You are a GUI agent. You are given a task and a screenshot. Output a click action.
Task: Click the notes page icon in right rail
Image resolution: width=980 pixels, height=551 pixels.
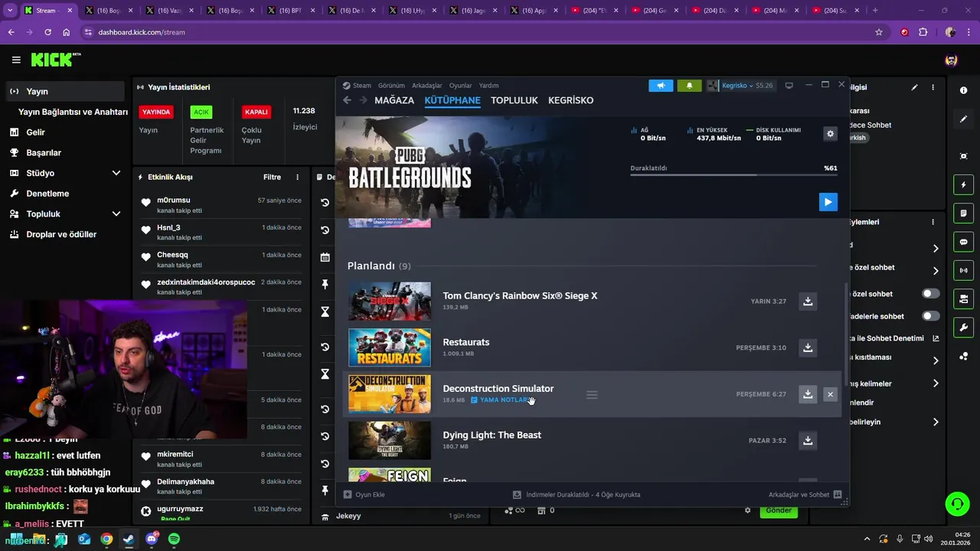pyautogui.click(x=963, y=213)
